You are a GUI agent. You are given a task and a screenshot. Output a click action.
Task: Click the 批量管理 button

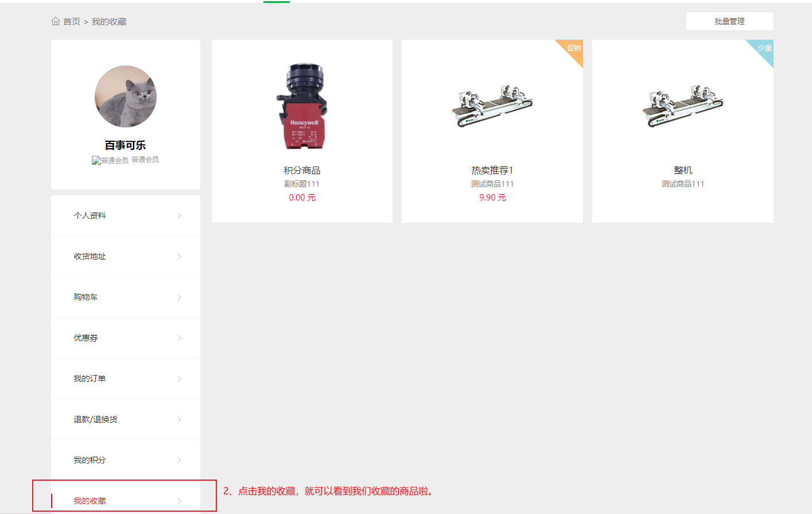coord(730,21)
